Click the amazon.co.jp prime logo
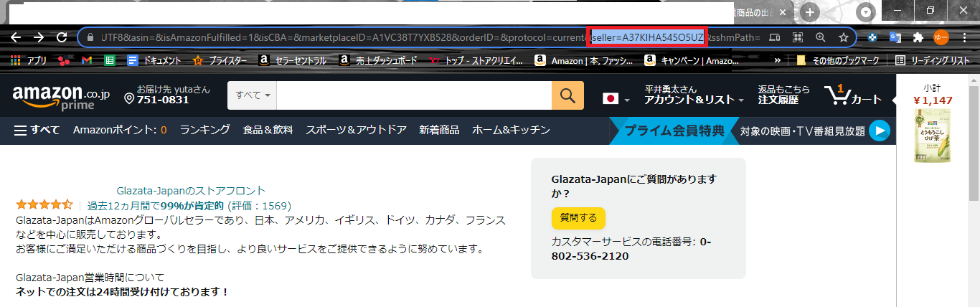Screen dimensions: 980x307 (x=61, y=96)
